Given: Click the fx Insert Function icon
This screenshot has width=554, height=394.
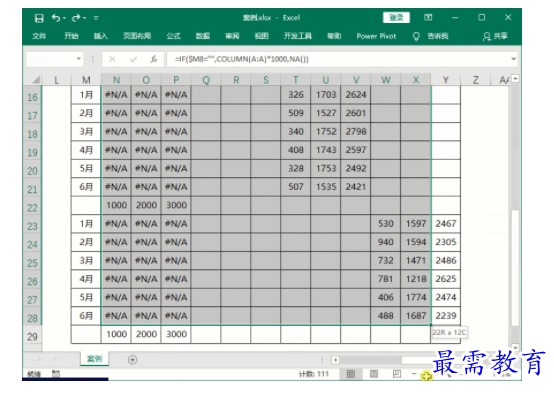Looking at the screenshot, I should 154,59.
